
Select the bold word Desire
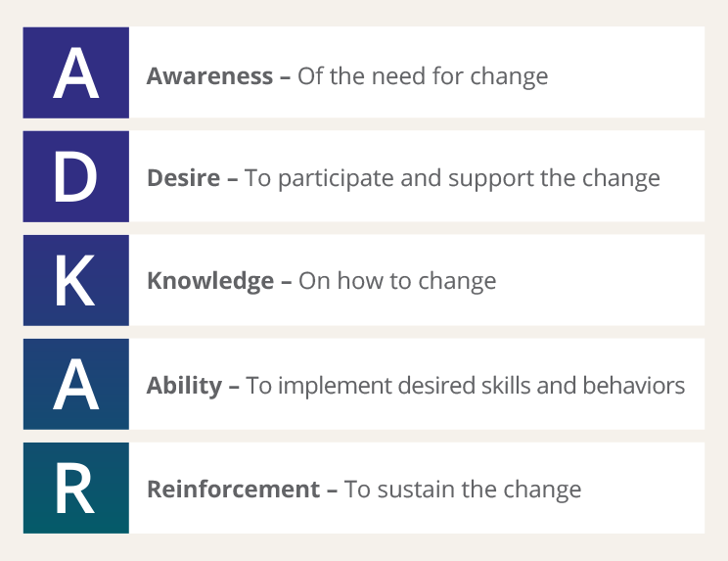[x=185, y=178]
